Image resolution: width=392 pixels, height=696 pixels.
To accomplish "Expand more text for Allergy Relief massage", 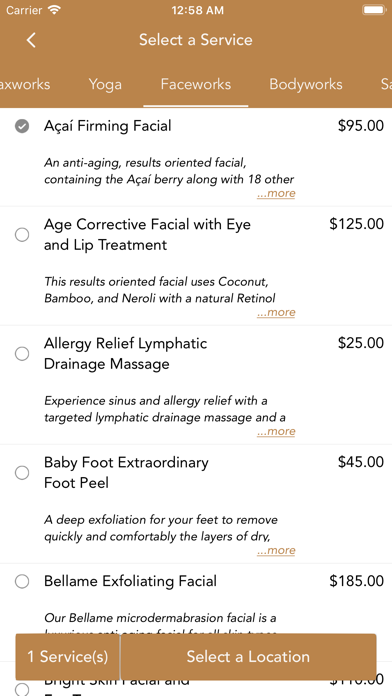I will click(x=276, y=431).
